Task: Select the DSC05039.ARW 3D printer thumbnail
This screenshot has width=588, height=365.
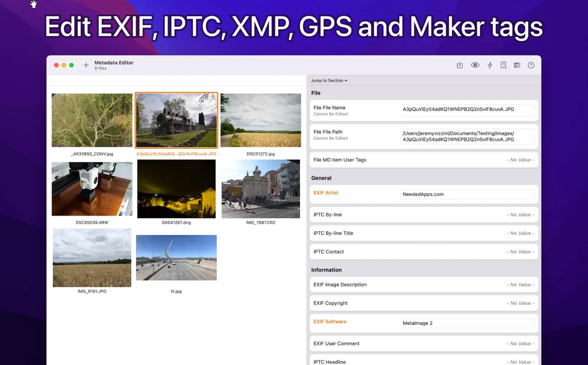Action: click(92, 189)
